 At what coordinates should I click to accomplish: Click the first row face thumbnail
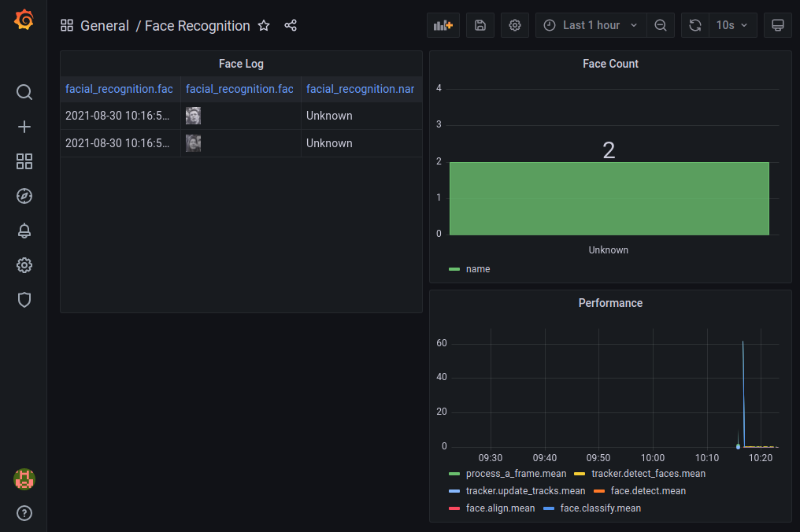click(193, 116)
